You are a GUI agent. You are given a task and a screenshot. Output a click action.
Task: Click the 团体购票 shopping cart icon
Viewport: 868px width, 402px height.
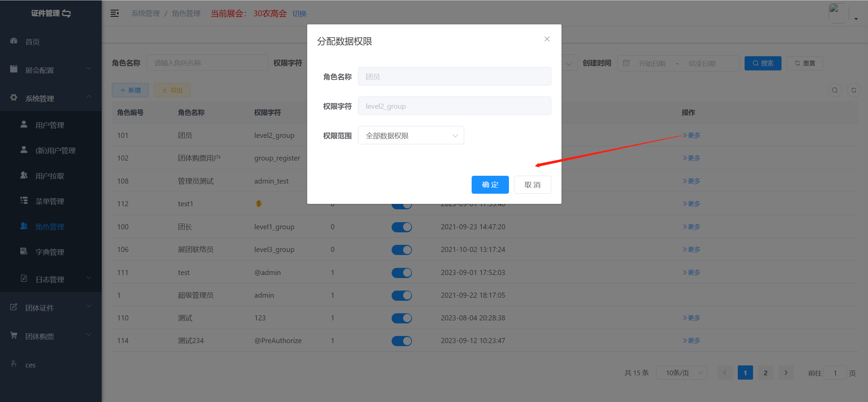coord(14,335)
